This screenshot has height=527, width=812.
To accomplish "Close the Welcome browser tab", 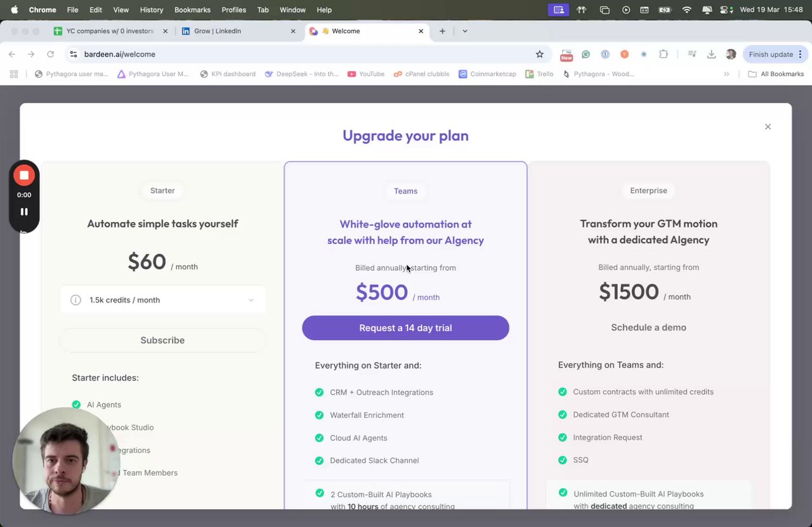I will point(421,31).
